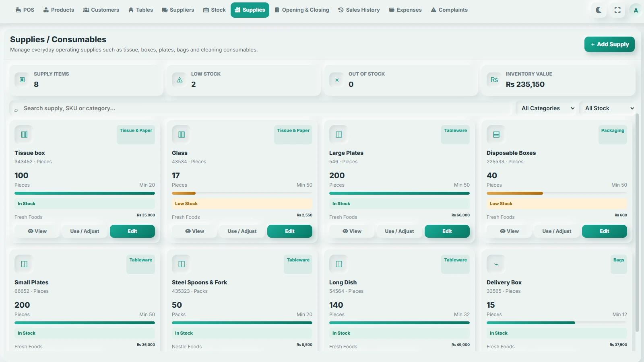
Task: Use / Adjust Glass stock
Action: (x=242, y=231)
